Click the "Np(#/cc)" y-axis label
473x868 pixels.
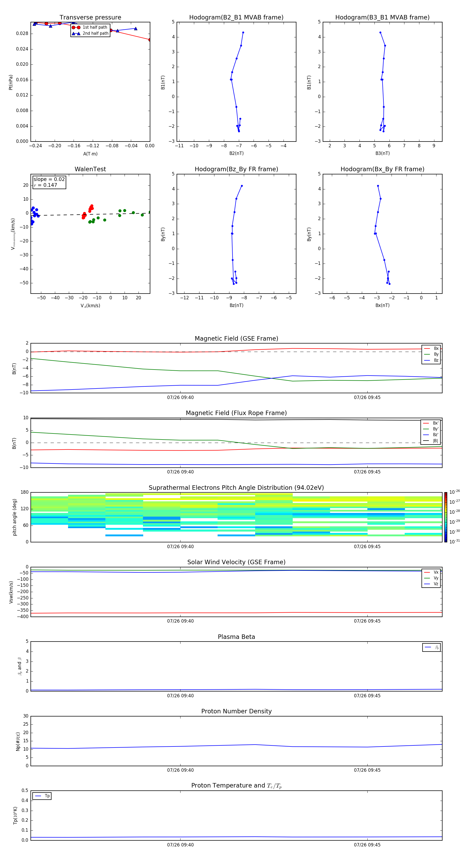point(18,741)
